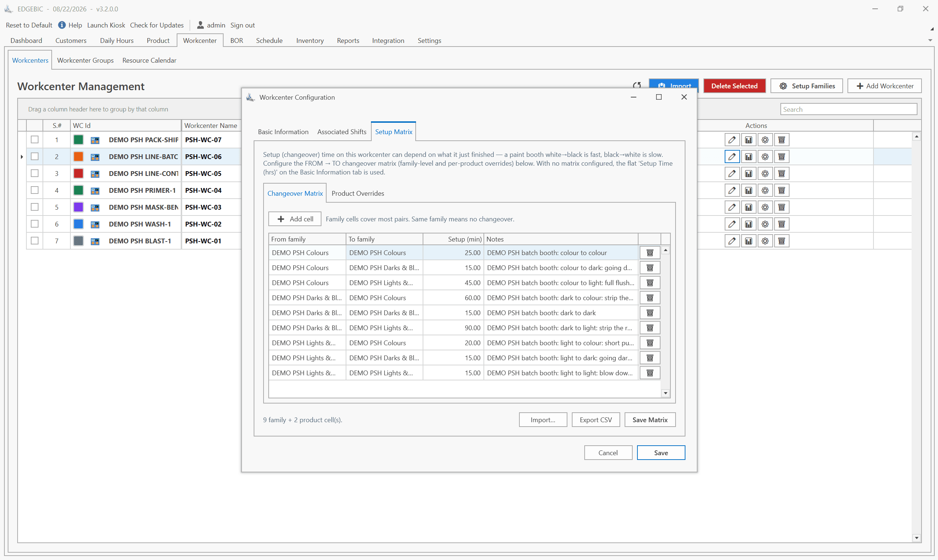
Task: Check the box for DEMO PSH LINE-BATCH row
Action: tap(35, 156)
